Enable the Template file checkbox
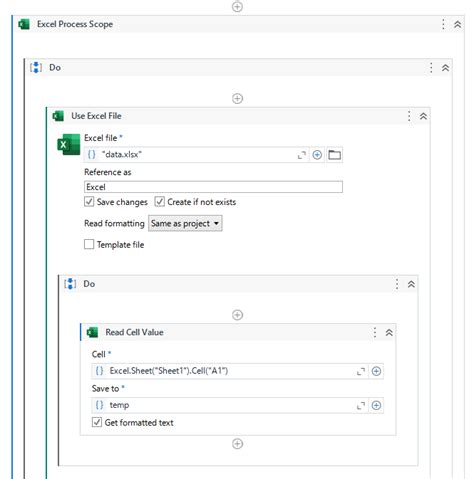This screenshot has width=474, height=479. coord(89,244)
